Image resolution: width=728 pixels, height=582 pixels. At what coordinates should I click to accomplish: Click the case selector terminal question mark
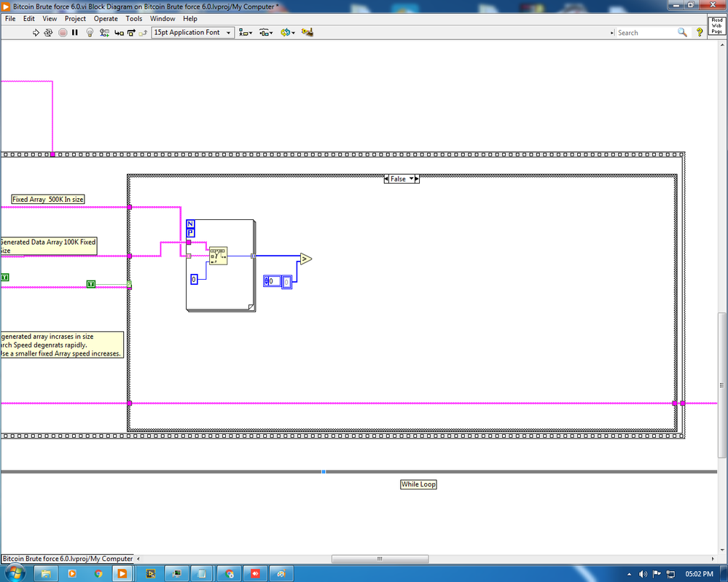click(x=130, y=284)
